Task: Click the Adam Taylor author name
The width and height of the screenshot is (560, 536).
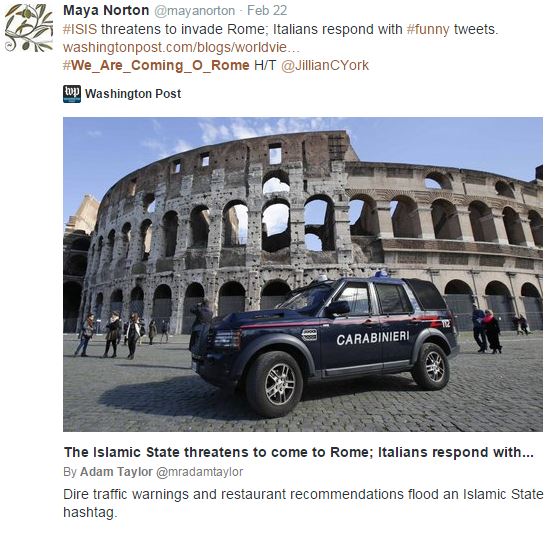Action: (x=116, y=472)
